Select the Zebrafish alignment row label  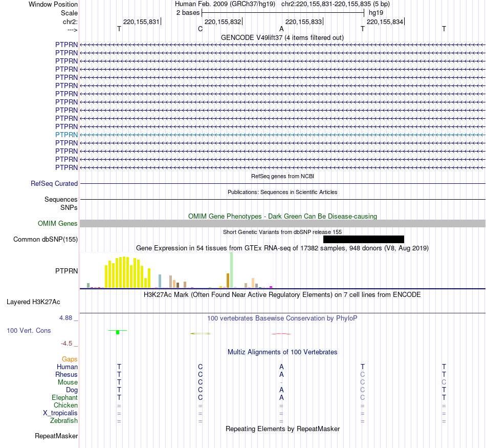pos(64,420)
